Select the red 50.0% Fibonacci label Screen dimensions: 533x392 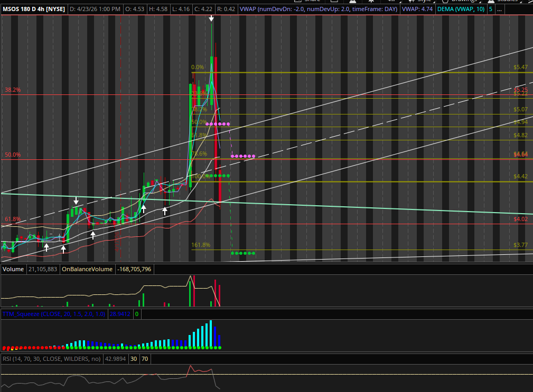click(x=13, y=155)
